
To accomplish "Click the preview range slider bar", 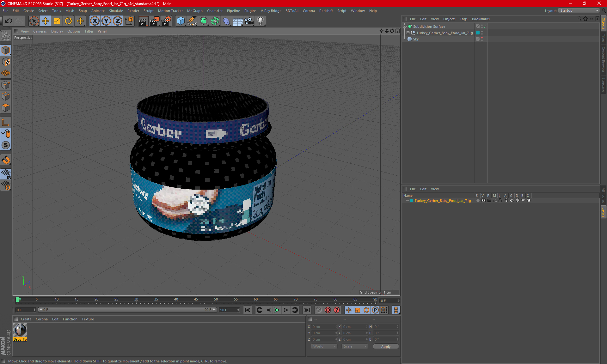I will (x=127, y=310).
